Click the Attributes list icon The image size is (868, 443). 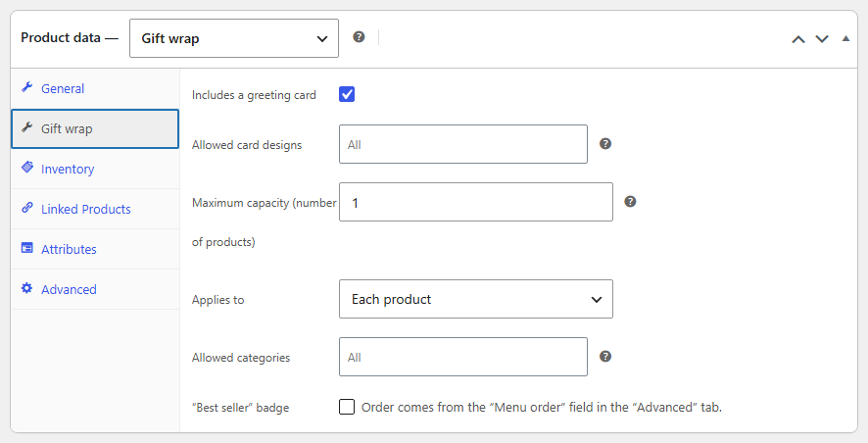26,248
